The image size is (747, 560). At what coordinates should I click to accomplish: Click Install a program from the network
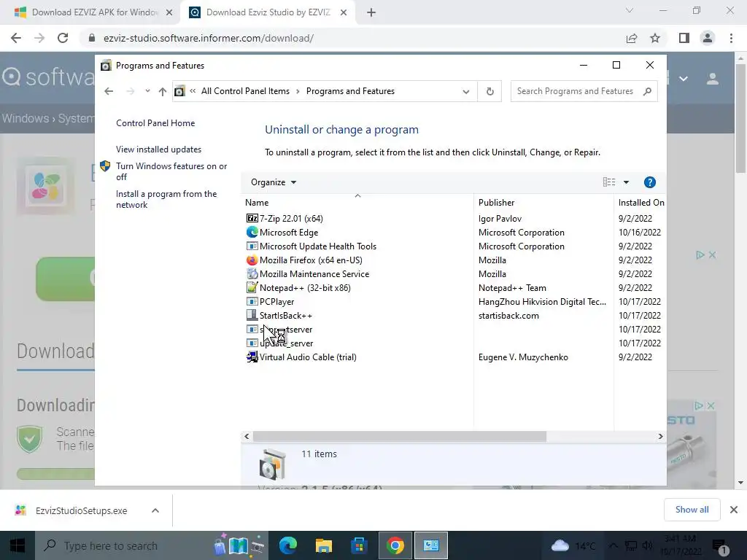pyautogui.click(x=166, y=199)
